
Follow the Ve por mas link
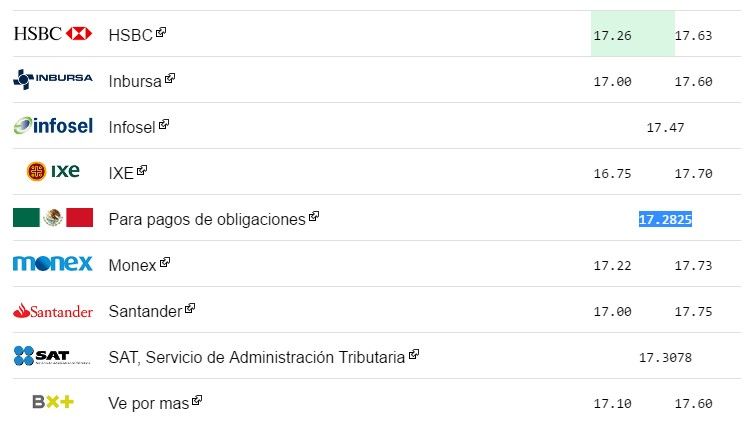point(149,403)
